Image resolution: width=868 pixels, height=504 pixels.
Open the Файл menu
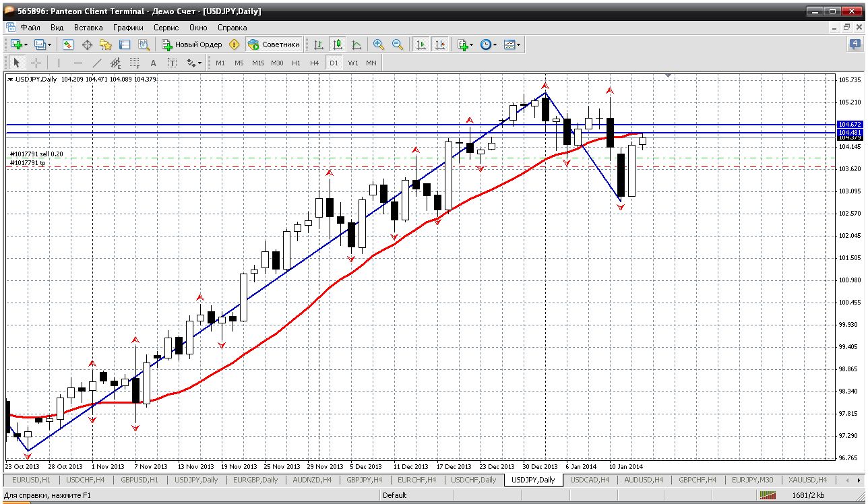click(x=30, y=28)
